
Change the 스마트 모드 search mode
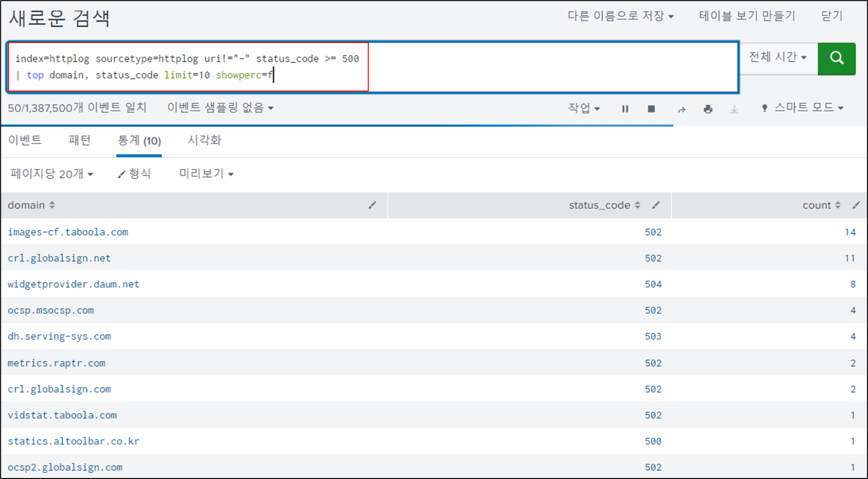pos(803,108)
